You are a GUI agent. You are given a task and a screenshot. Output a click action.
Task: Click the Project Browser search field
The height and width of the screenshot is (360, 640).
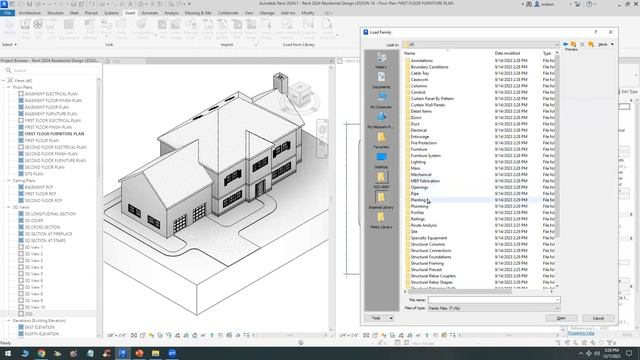[51, 70]
